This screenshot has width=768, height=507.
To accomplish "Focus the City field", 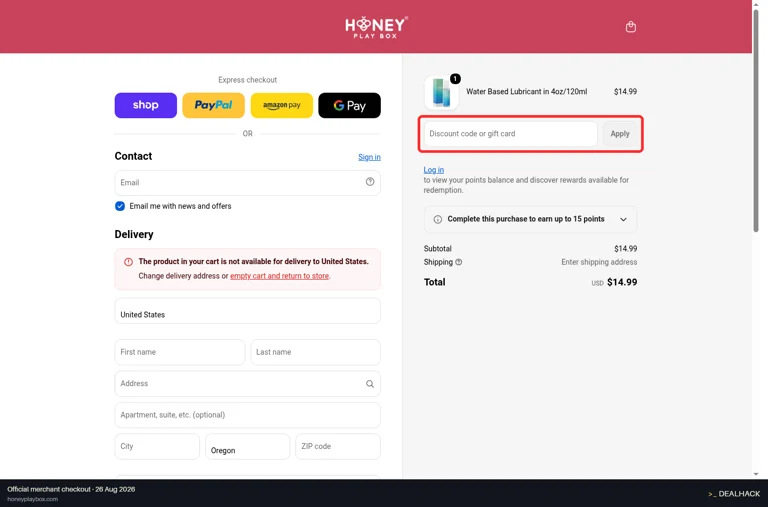I will click(157, 446).
